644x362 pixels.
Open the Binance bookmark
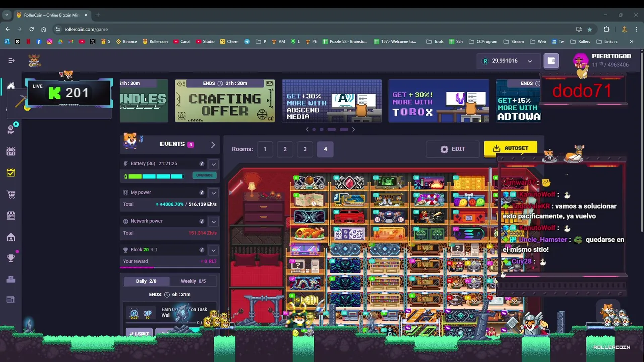(x=126, y=42)
